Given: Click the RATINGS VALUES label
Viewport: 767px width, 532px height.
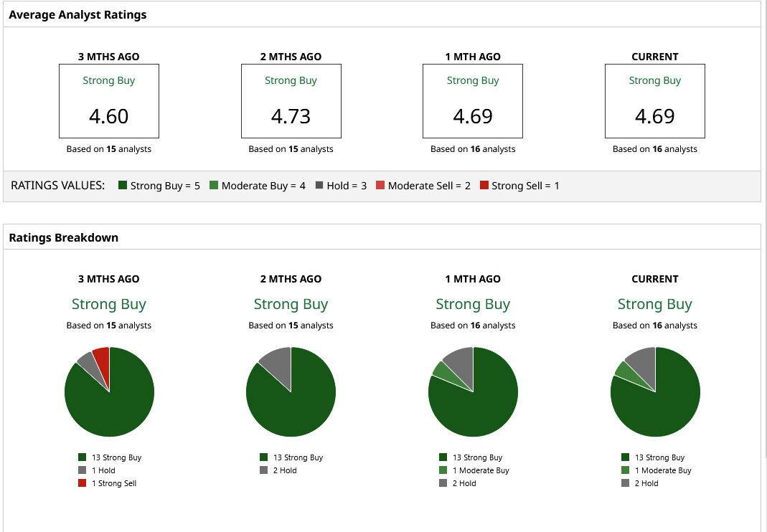Looking at the screenshot, I should click(x=57, y=185).
